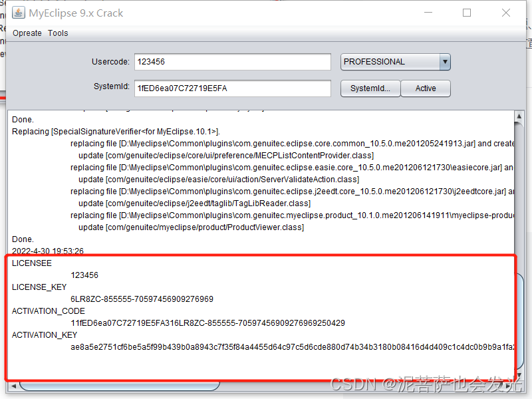
Task: Click the myeclipse.product replacing line
Action: pyautogui.click(x=292, y=215)
